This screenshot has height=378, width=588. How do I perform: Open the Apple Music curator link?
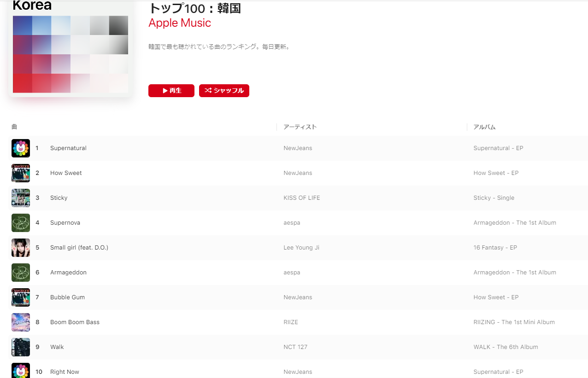coord(180,23)
